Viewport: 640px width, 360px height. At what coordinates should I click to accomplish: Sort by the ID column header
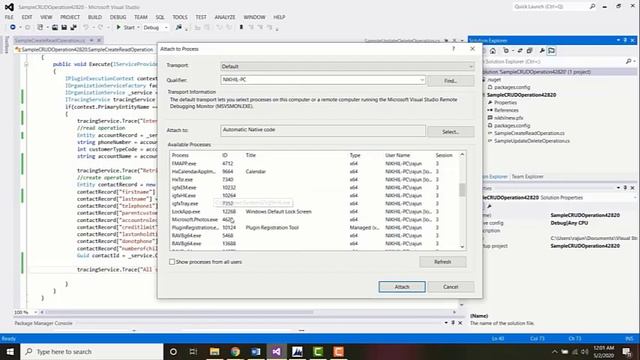click(224, 155)
